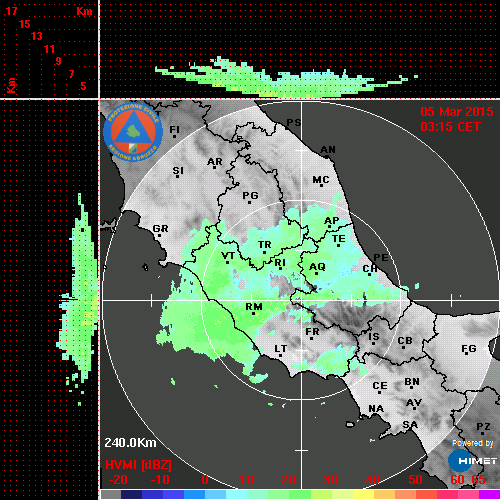Select the PG city marker
Image resolution: width=500 pixels, height=500 pixels.
(x=249, y=202)
